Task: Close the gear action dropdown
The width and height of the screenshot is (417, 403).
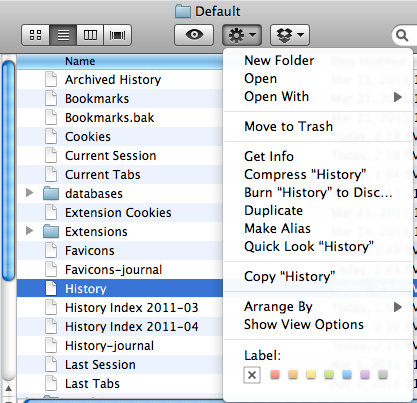Action: (x=242, y=35)
